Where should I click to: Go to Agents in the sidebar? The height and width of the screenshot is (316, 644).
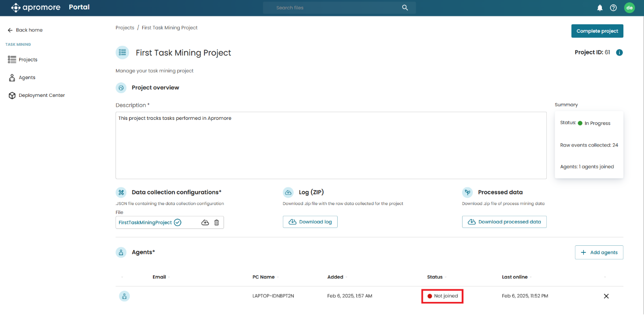[27, 77]
